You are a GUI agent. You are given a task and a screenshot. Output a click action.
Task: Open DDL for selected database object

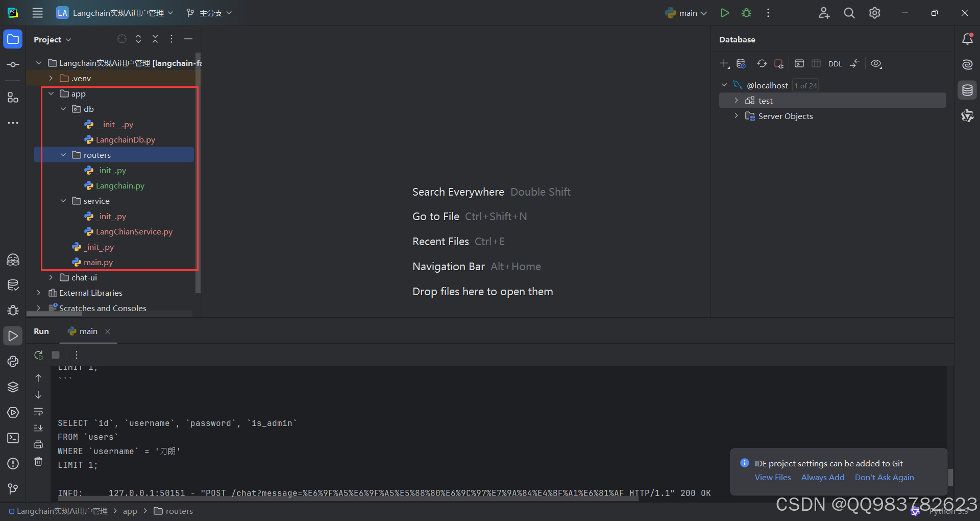(835, 64)
